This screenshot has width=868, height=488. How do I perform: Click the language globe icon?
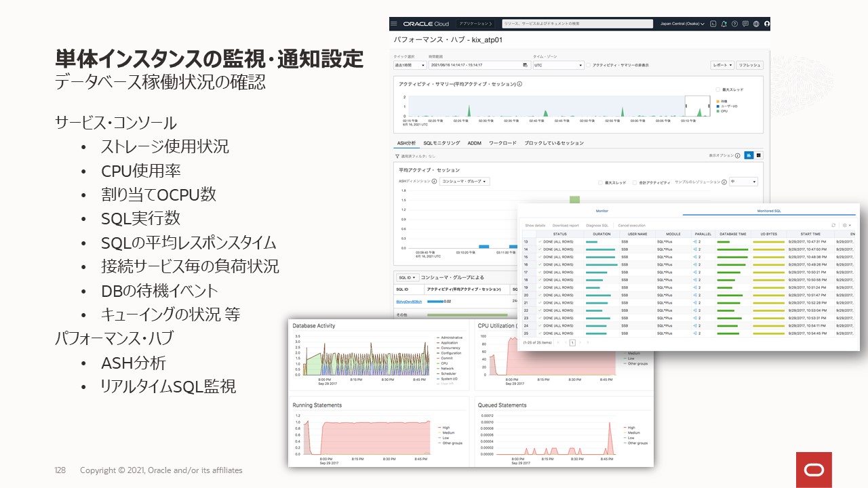pos(756,24)
